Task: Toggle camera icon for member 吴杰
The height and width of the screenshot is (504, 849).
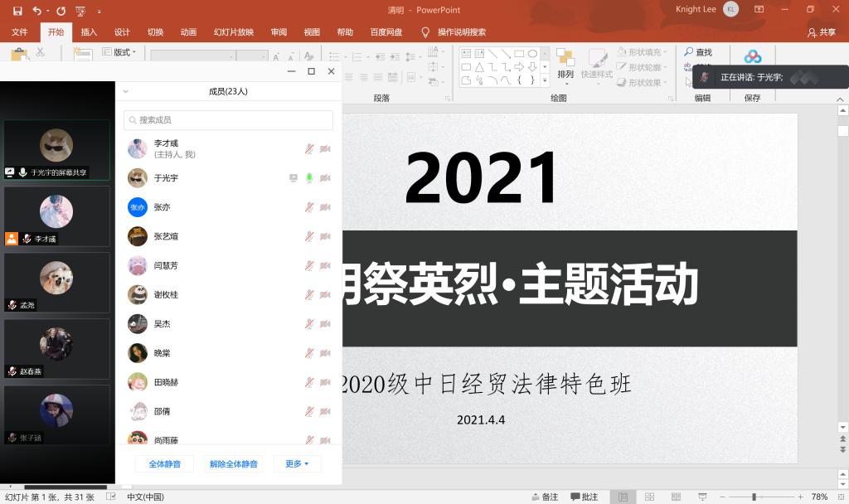Action: (x=325, y=324)
